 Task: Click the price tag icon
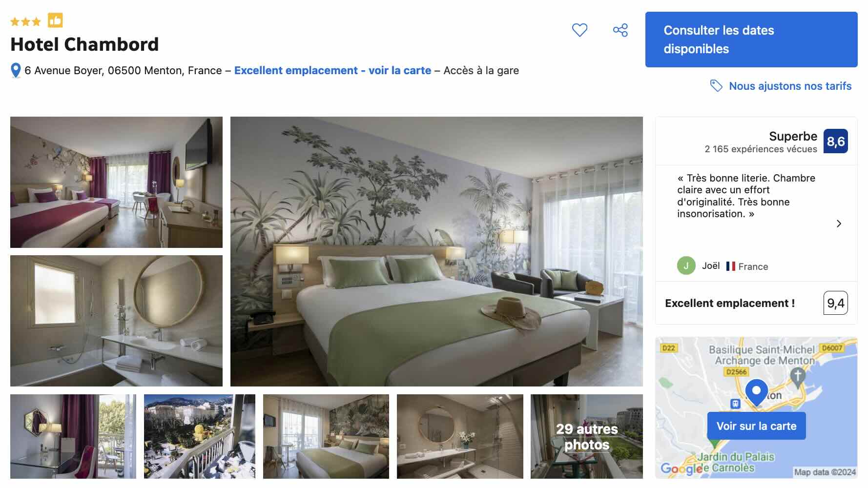(x=716, y=86)
